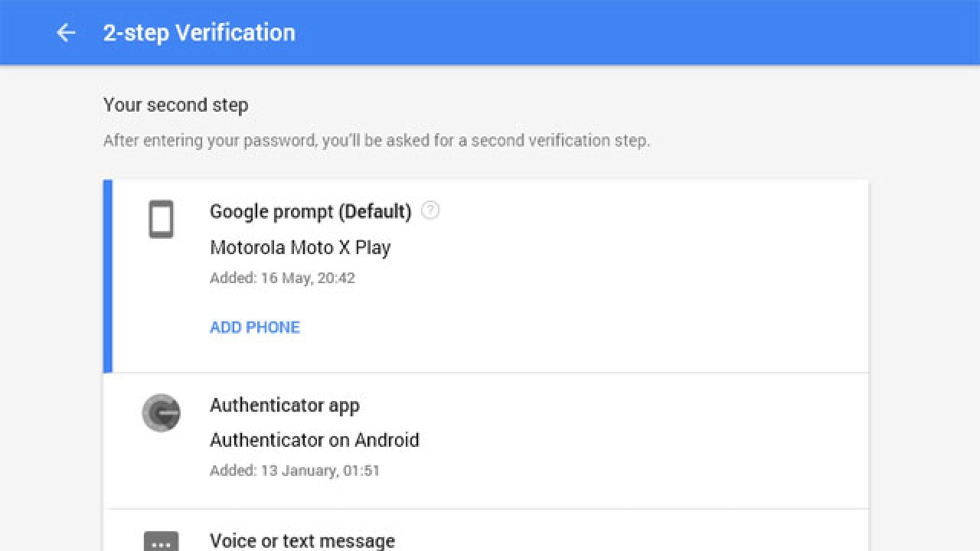This screenshot has width=980, height=551.
Task: Click the Added 16 May timestamp
Action: (283, 278)
